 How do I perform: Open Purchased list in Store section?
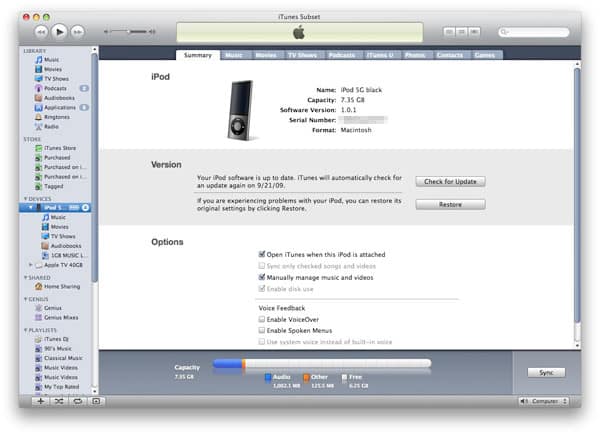(57, 158)
